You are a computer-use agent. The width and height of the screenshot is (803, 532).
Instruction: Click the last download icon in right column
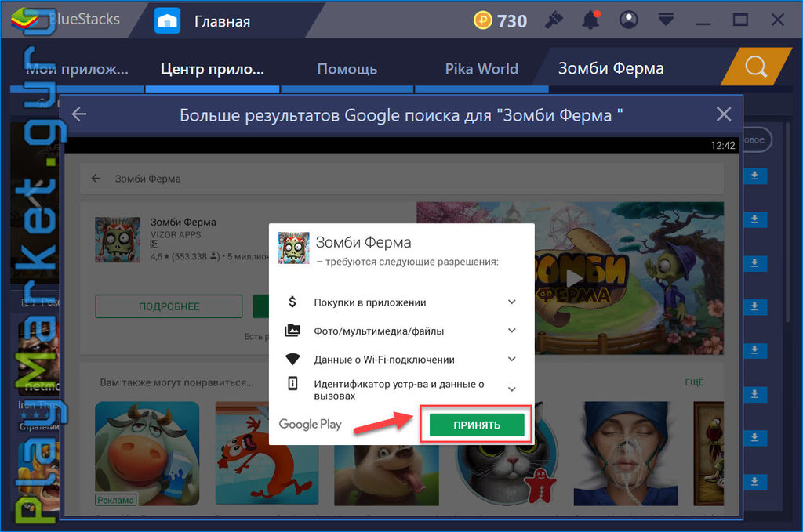[x=754, y=481]
